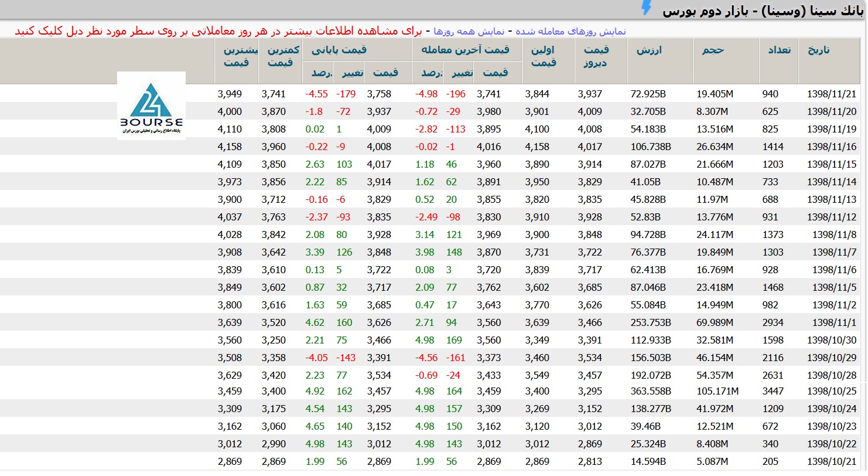Viewport: 868px width, 476px height.
Task: Select the date cell 1398/11/1
Action: (x=834, y=322)
